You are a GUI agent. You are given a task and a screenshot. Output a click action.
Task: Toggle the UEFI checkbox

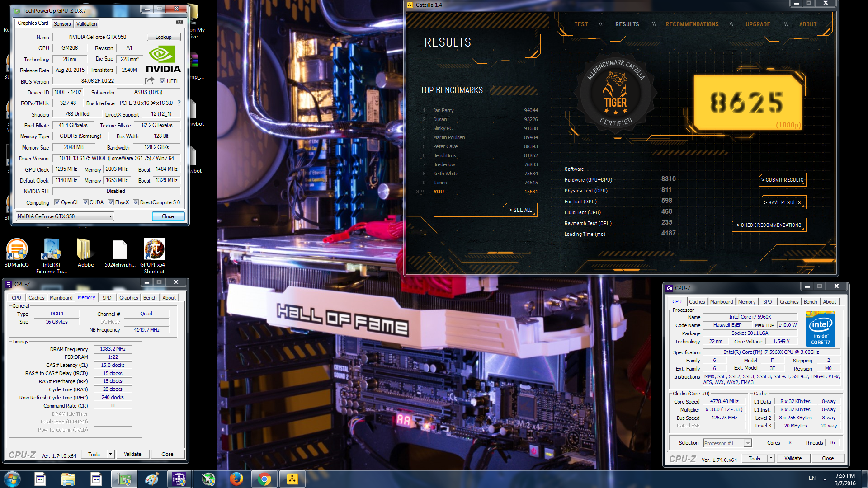162,81
